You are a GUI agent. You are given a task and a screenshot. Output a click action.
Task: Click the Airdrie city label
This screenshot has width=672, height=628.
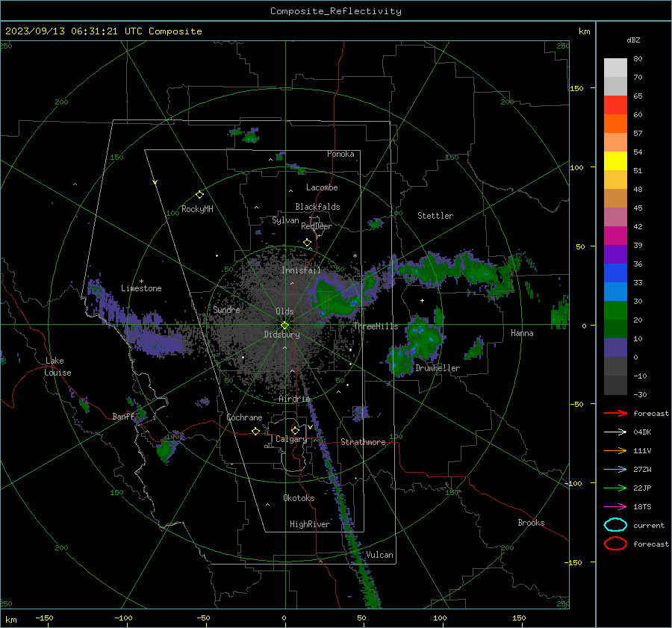point(294,399)
